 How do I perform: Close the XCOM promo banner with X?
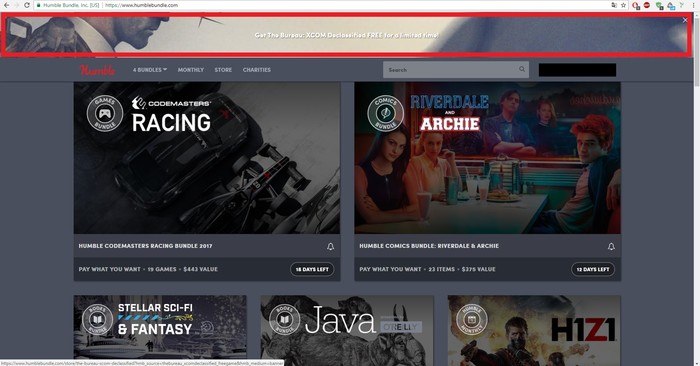[x=685, y=20]
